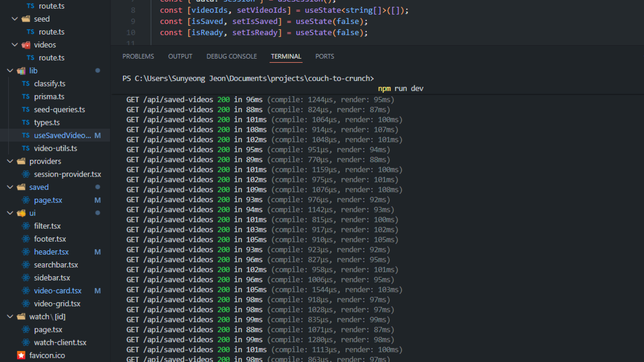The width and height of the screenshot is (644, 362).
Task: Click TS icon beside prisma.ts
Action: pyautogui.click(x=26, y=97)
